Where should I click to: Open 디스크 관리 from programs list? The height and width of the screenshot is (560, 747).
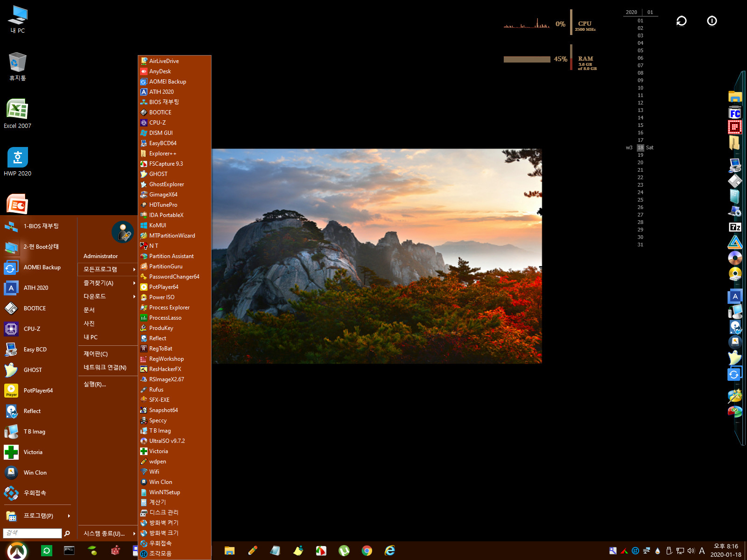[x=175, y=512]
